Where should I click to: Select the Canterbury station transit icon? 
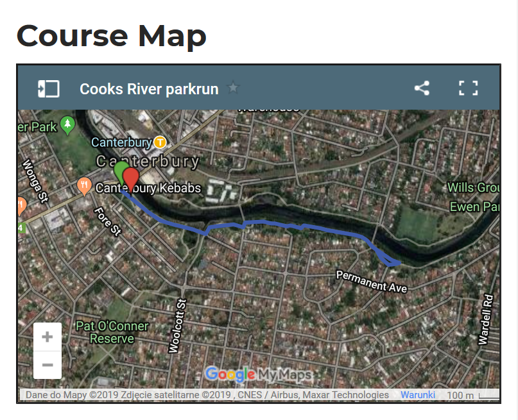160,141
